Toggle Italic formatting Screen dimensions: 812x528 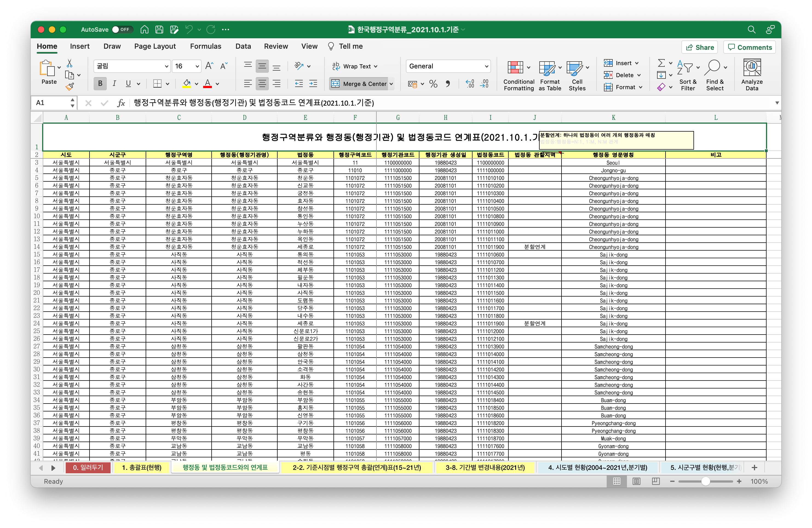coord(114,83)
